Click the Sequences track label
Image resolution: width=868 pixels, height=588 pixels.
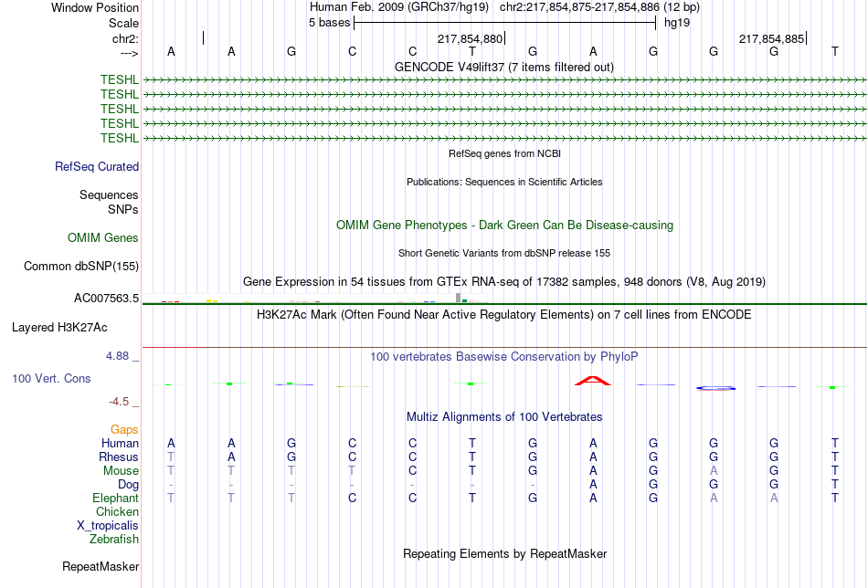[x=109, y=194]
